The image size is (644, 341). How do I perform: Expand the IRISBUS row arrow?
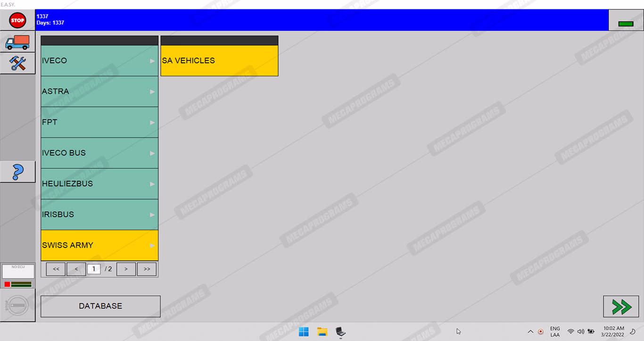(152, 214)
